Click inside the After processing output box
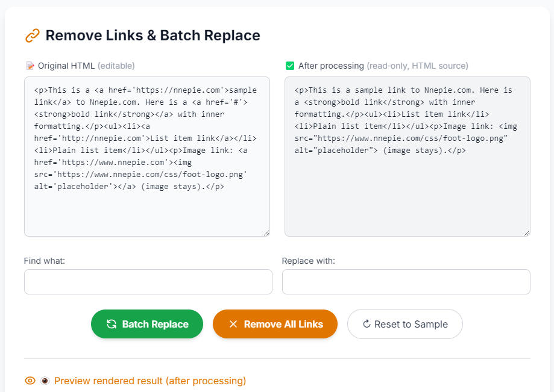Viewport: 554px width, 392px height. pyautogui.click(x=408, y=157)
